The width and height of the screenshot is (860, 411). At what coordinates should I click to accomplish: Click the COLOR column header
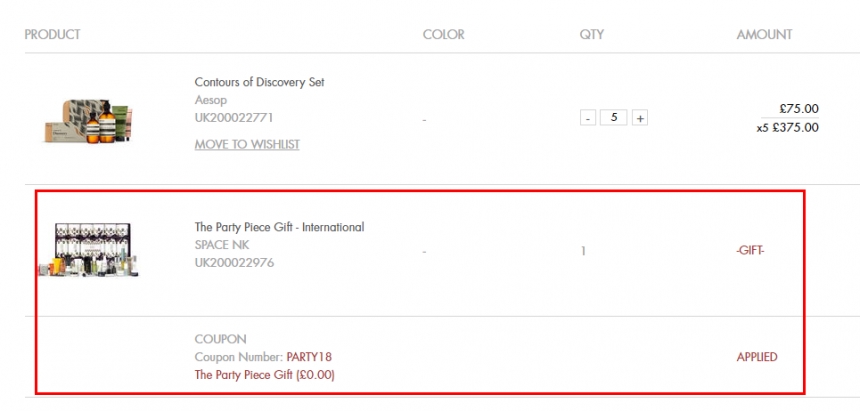pos(443,35)
